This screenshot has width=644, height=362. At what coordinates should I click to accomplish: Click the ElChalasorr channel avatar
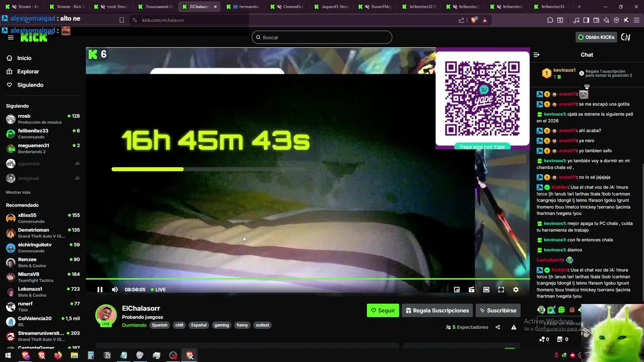pyautogui.click(x=106, y=315)
